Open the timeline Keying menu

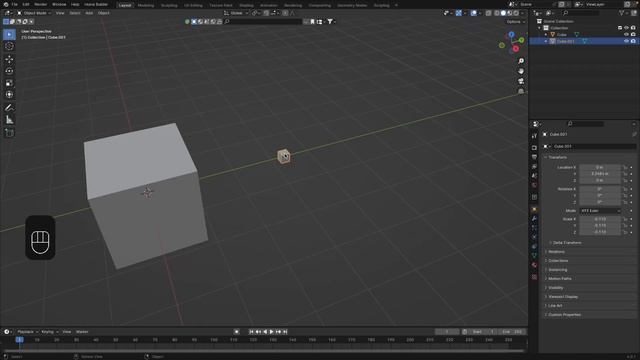pyautogui.click(x=49, y=332)
